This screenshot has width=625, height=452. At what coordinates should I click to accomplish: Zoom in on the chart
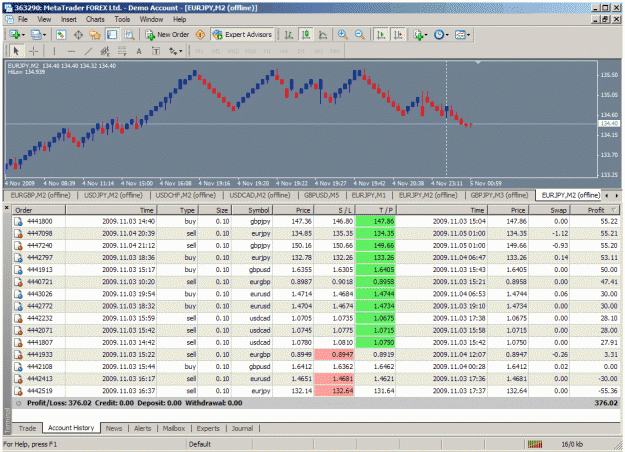[x=342, y=35]
